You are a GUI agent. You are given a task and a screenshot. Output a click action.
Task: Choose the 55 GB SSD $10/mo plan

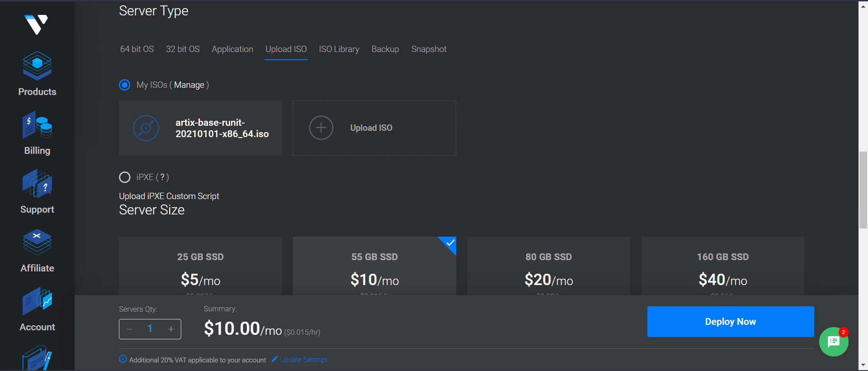tap(374, 266)
